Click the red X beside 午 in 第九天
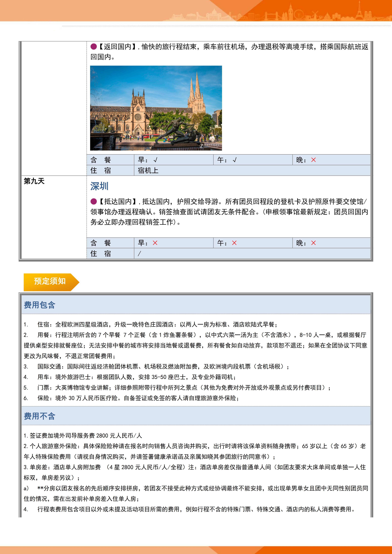The width and height of the screenshot is (392, 554). (234, 243)
